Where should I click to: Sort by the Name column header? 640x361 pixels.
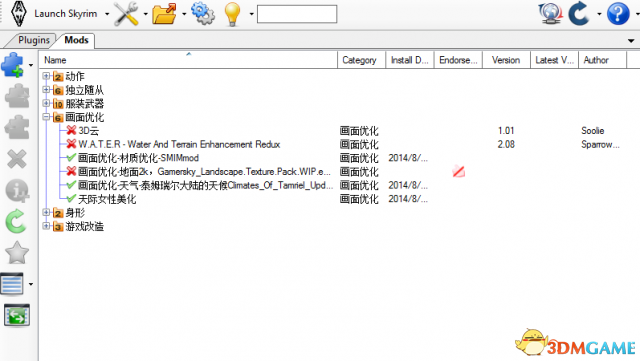pyautogui.click(x=188, y=60)
